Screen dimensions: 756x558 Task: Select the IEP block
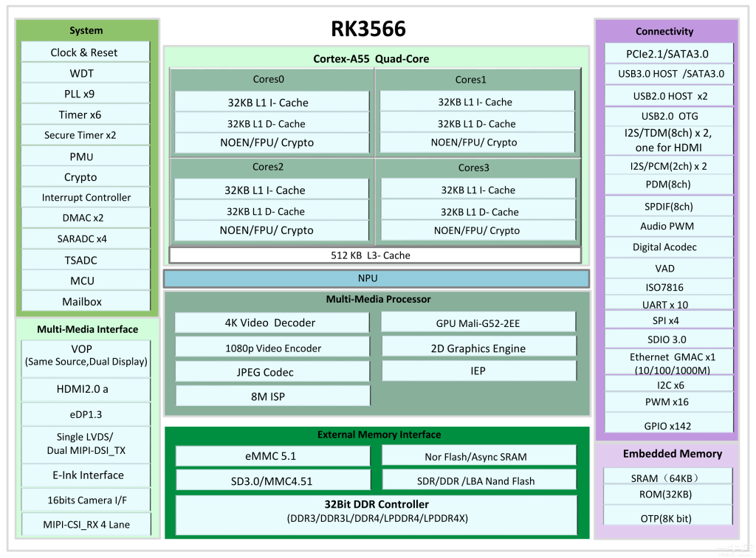tap(478, 371)
